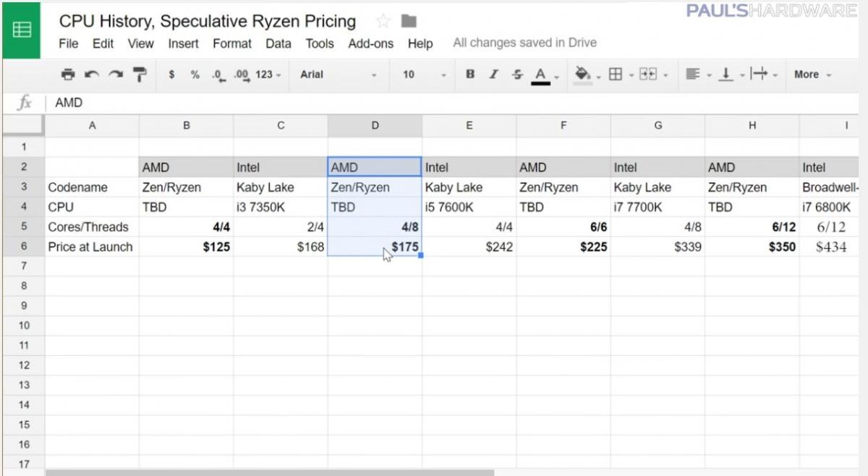Open the Arial font dropdown

point(339,75)
